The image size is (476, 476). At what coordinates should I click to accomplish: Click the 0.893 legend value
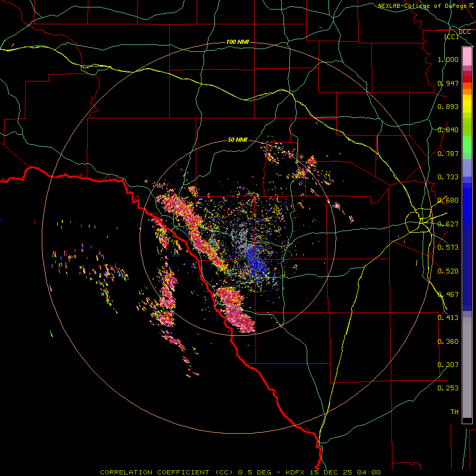coord(448,106)
